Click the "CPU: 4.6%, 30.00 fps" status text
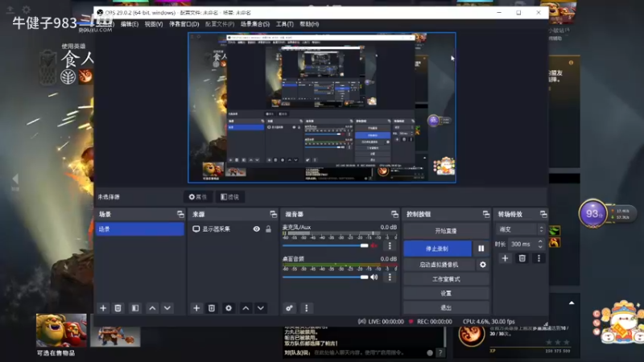The image size is (644, 362). 489,321
